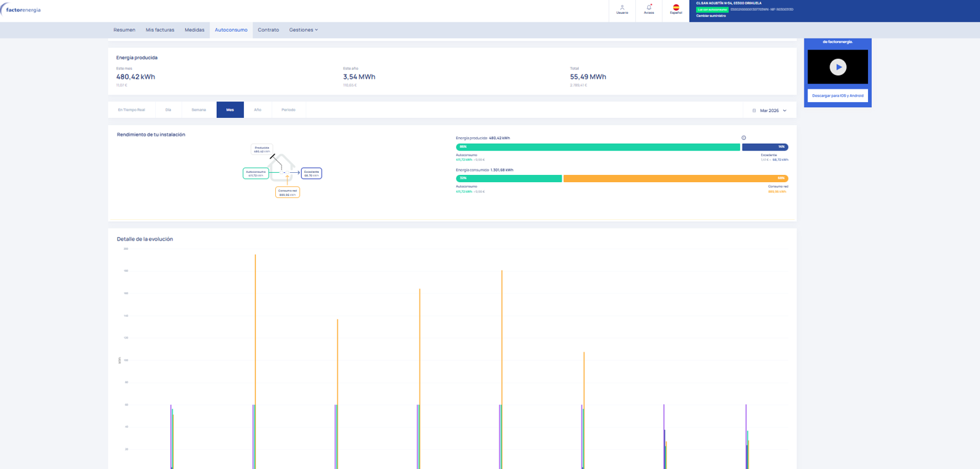The height and width of the screenshot is (469, 980).
Task: Click the factorenergia logo
Action: (x=21, y=10)
